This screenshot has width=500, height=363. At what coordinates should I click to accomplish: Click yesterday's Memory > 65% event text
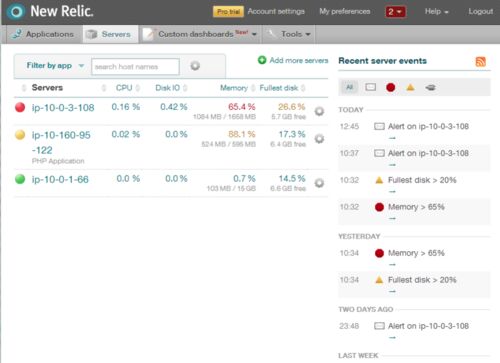click(x=416, y=253)
